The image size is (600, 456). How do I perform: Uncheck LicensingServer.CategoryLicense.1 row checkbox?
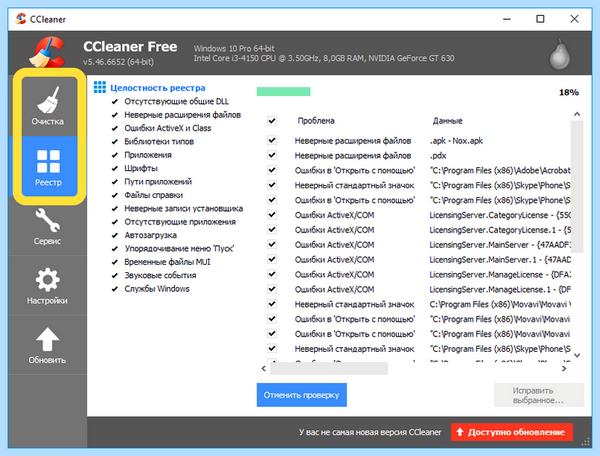point(272,230)
